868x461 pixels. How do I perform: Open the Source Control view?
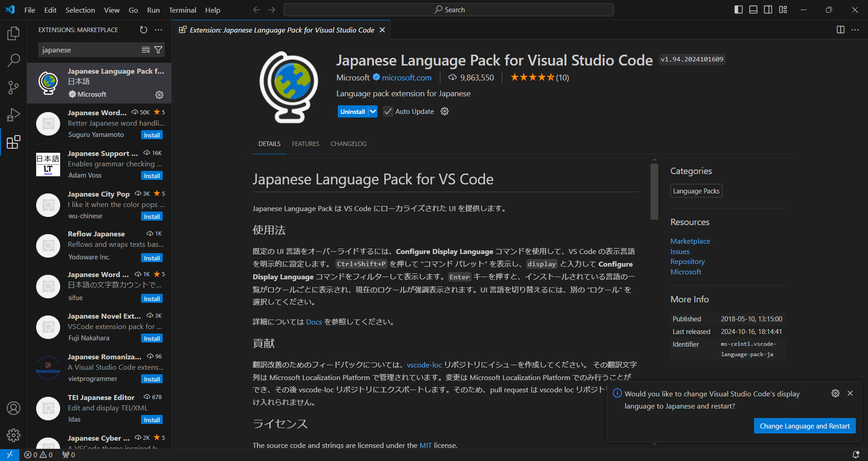(14, 87)
